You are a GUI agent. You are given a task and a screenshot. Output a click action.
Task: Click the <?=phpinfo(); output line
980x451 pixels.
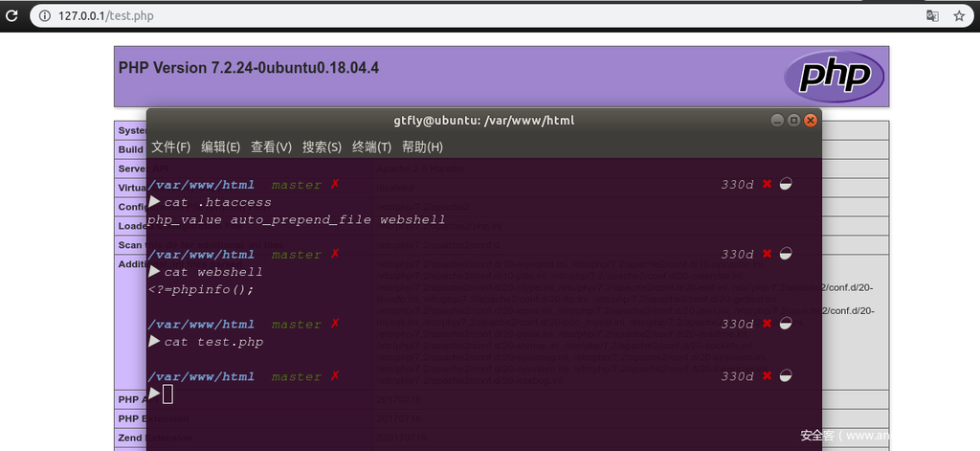(201, 289)
